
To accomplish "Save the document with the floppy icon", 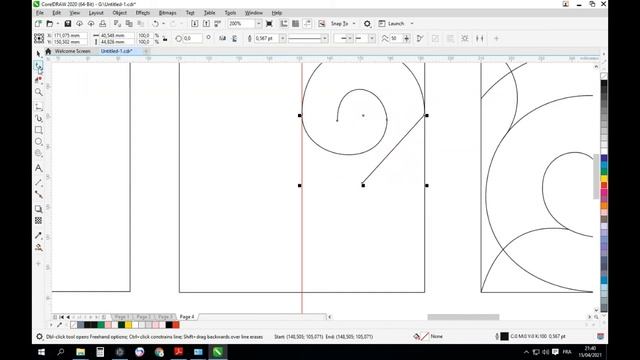I will (x=68, y=24).
